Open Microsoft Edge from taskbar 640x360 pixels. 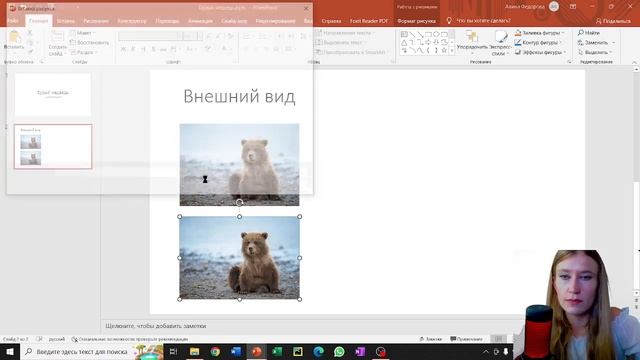click(x=319, y=351)
